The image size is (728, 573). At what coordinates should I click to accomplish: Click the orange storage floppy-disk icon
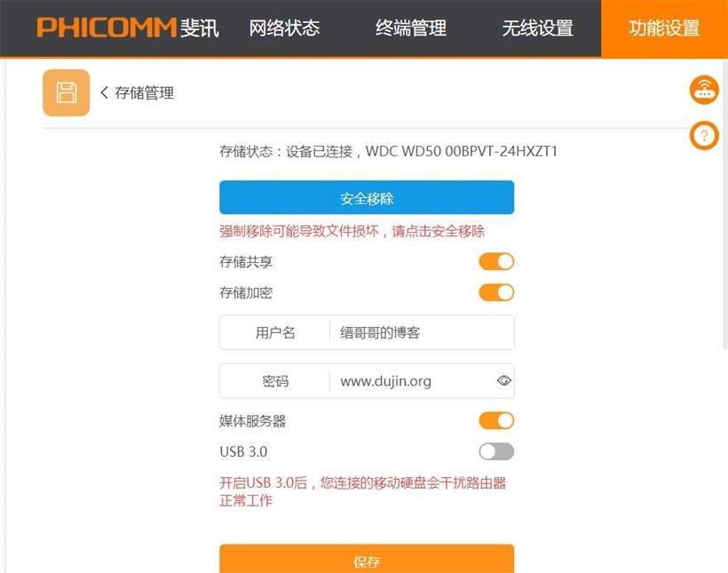click(x=66, y=92)
